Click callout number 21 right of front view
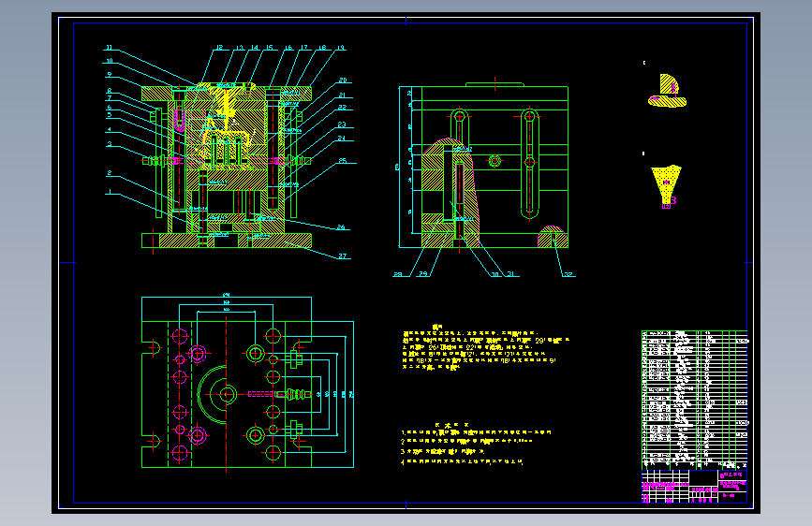812x526 pixels. (342, 95)
